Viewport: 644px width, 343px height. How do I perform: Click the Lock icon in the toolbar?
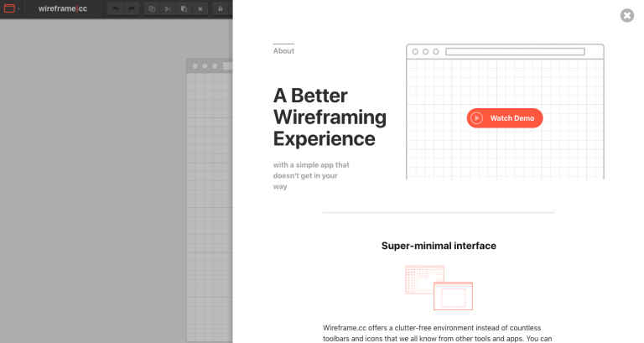221,8
